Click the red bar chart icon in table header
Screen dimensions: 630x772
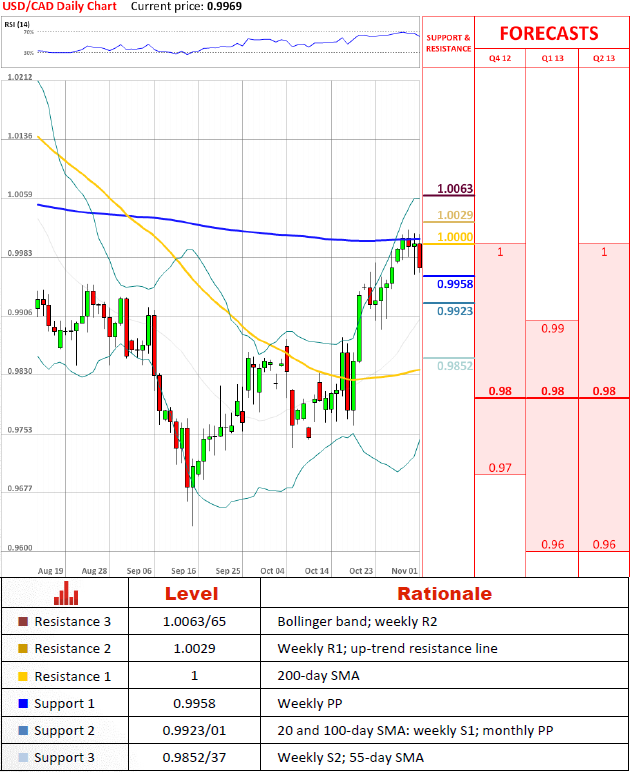coord(65,593)
